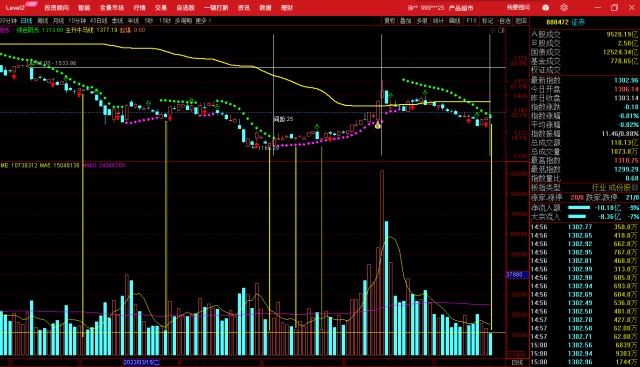Open the 行情 menu
640x367 pixels.
139,7
